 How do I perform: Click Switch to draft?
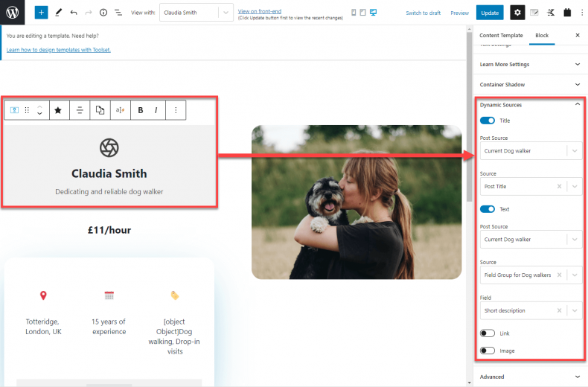(423, 13)
